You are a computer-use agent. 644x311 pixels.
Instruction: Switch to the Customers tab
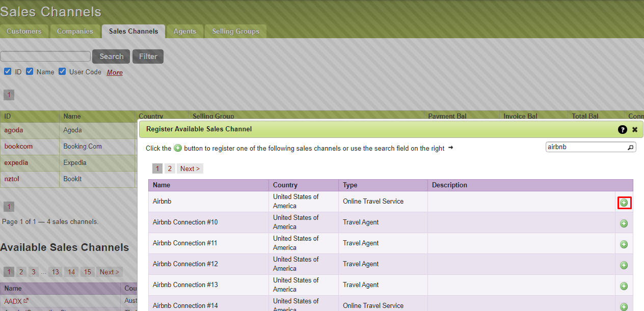24,31
